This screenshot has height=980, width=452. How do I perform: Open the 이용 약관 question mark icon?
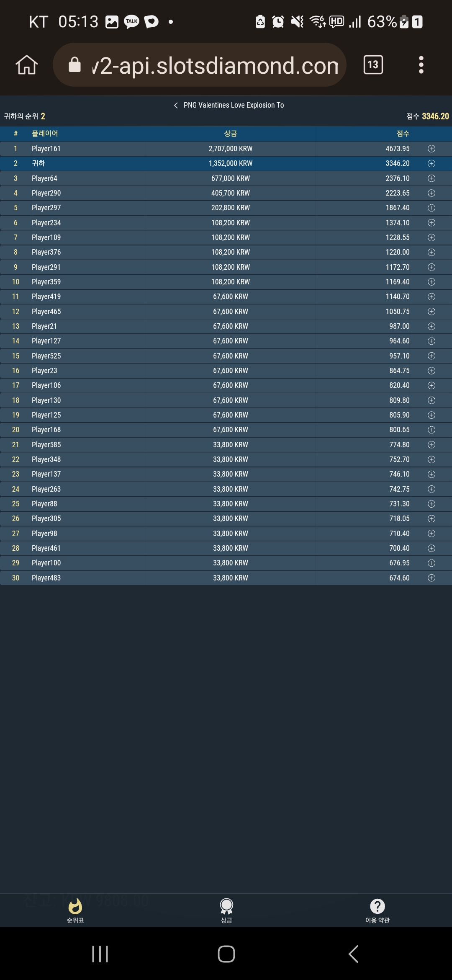click(378, 906)
